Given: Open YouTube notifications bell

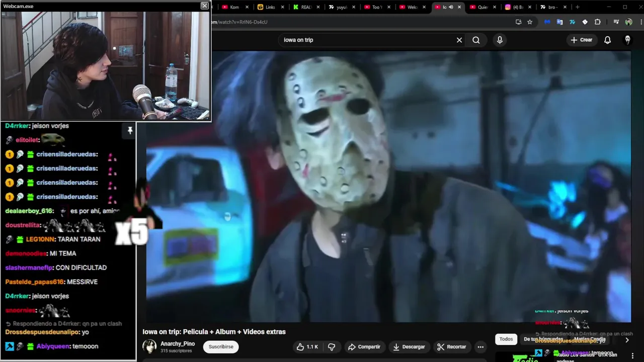Looking at the screenshot, I should pyautogui.click(x=607, y=40).
